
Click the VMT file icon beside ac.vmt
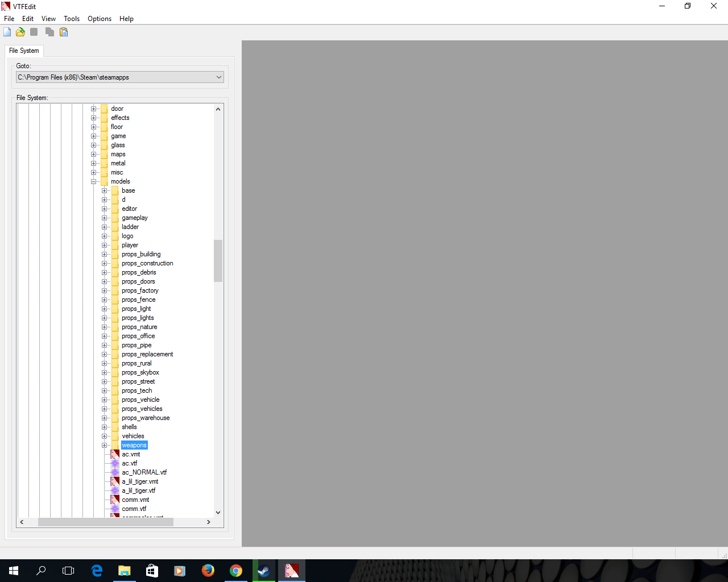tap(115, 454)
